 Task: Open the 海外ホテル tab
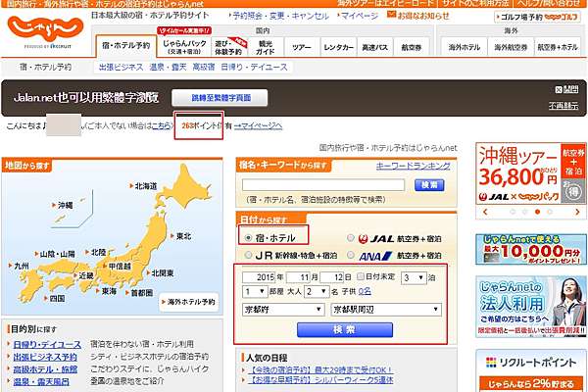[464, 47]
